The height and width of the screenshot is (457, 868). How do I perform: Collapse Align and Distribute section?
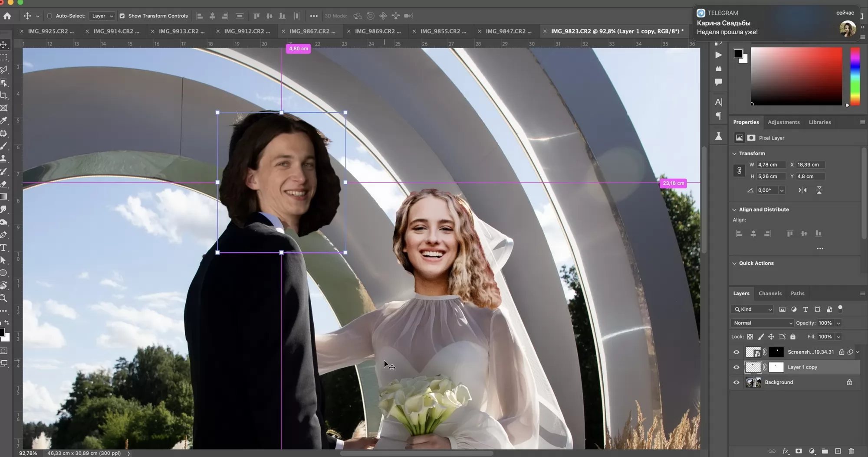tap(734, 210)
